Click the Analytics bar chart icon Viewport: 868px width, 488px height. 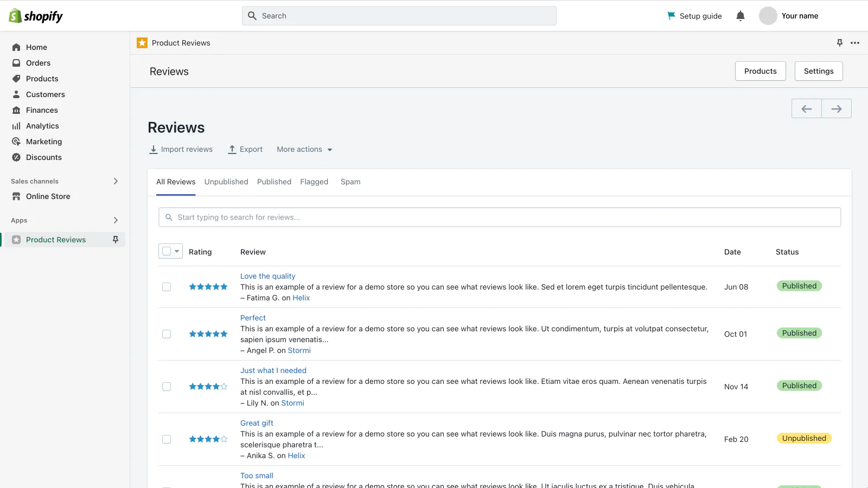16,126
